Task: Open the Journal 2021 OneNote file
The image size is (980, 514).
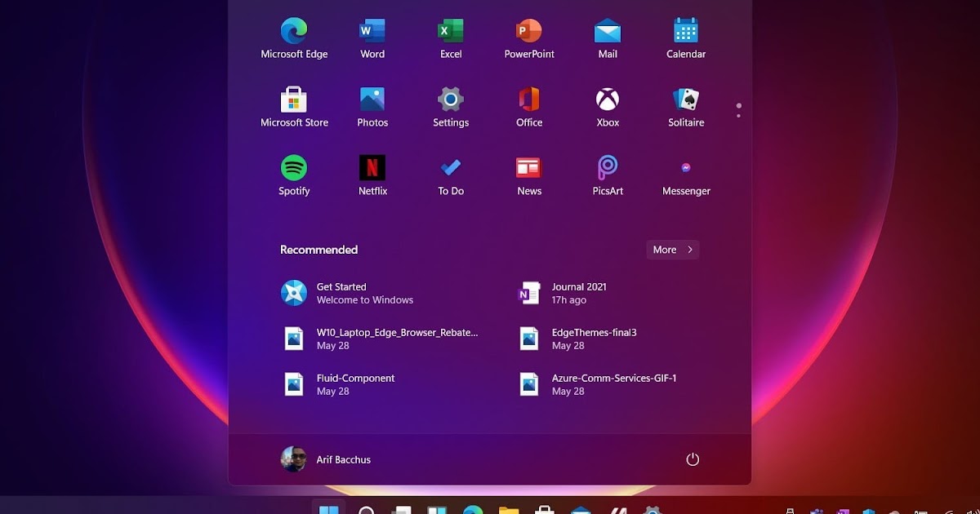Action: [x=563, y=293]
